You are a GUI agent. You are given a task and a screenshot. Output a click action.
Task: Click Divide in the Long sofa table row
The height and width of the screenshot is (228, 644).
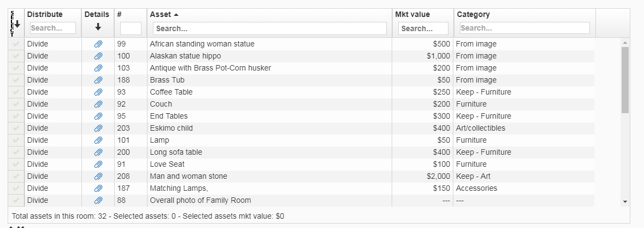point(37,152)
